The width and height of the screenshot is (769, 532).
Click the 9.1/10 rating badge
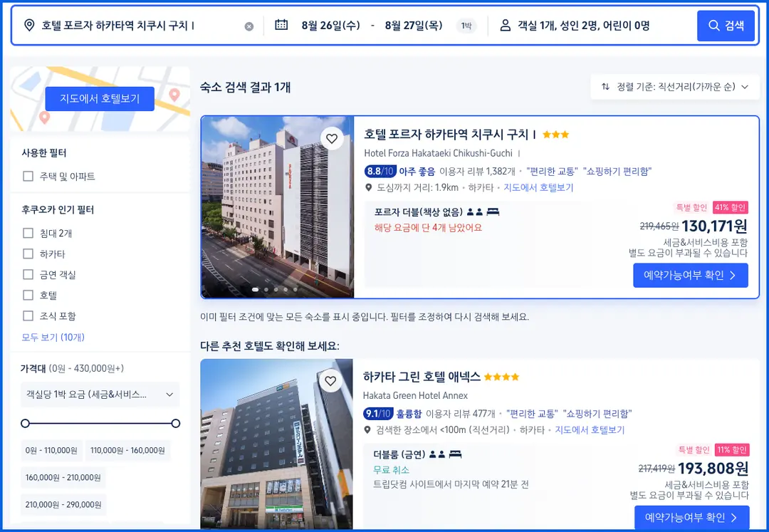coord(378,414)
